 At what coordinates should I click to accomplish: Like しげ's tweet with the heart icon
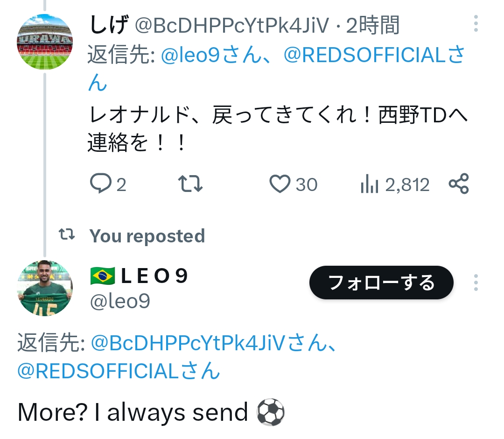(280, 184)
